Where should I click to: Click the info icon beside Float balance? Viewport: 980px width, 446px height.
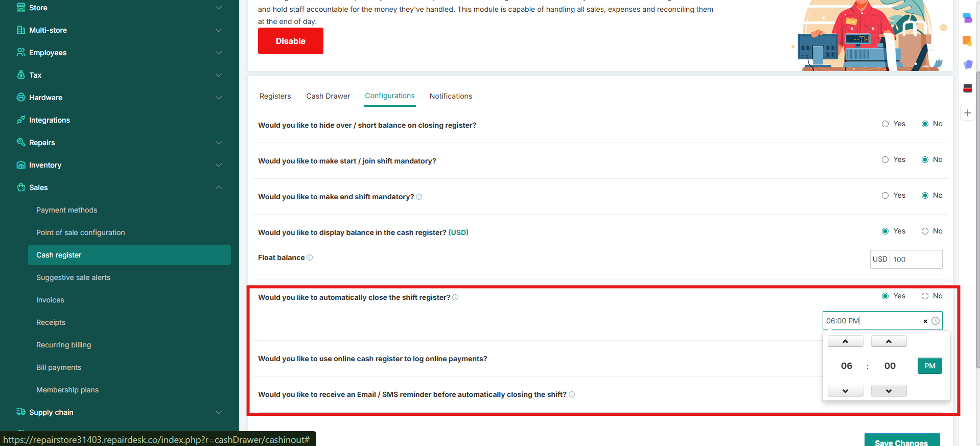(x=310, y=257)
